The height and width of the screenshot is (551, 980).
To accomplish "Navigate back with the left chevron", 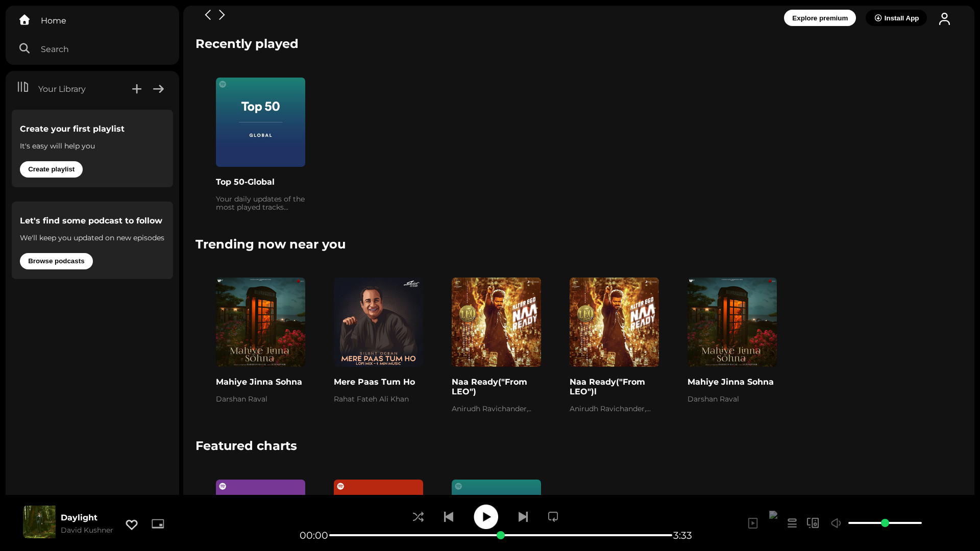I will [x=208, y=15].
